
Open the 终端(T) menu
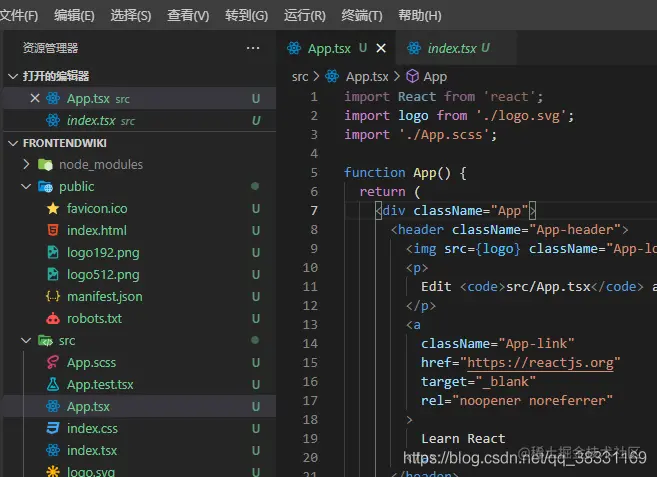pyautogui.click(x=362, y=16)
